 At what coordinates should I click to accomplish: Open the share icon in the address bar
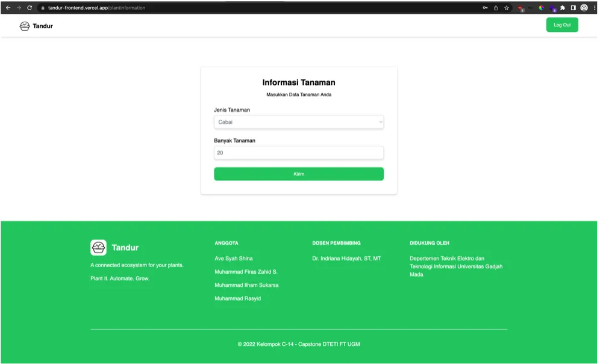pyautogui.click(x=496, y=8)
